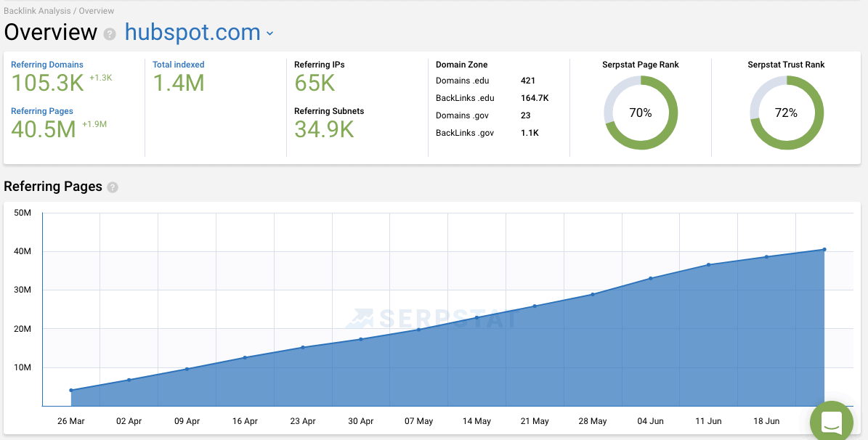868x440 pixels.
Task: Select the 04 Jun chart data point
Action: [x=650, y=278]
